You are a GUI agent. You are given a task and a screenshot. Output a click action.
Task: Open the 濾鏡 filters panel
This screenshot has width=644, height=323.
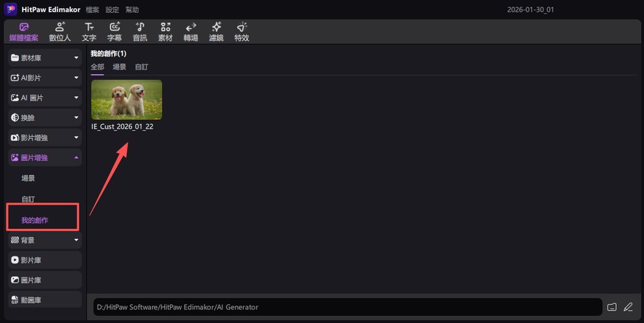point(216,32)
